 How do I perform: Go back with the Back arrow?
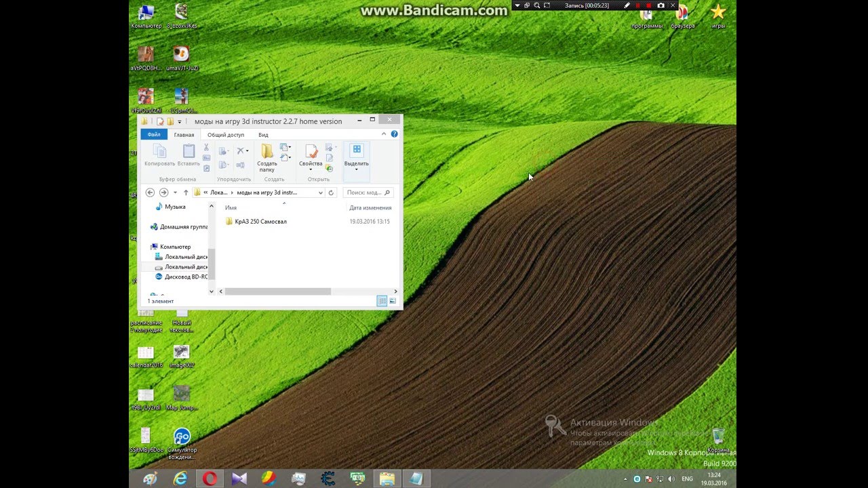(x=151, y=192)
